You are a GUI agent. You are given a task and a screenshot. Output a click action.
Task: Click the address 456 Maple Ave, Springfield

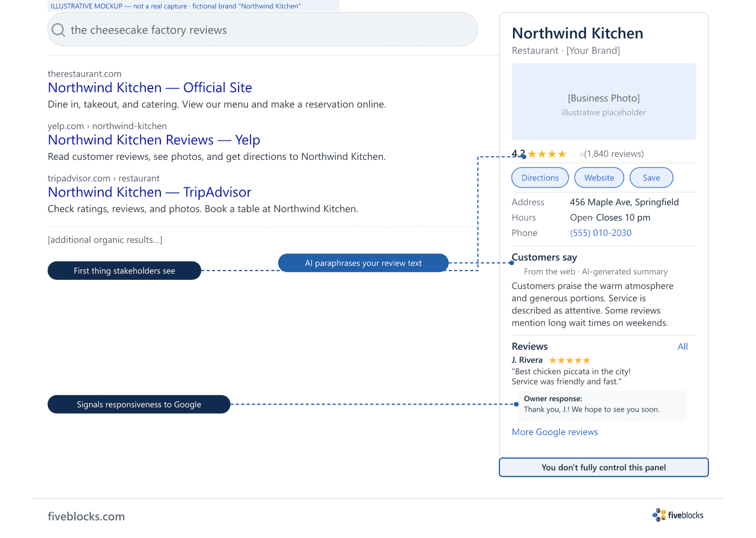pyautogui.click(x=624, y=202)
